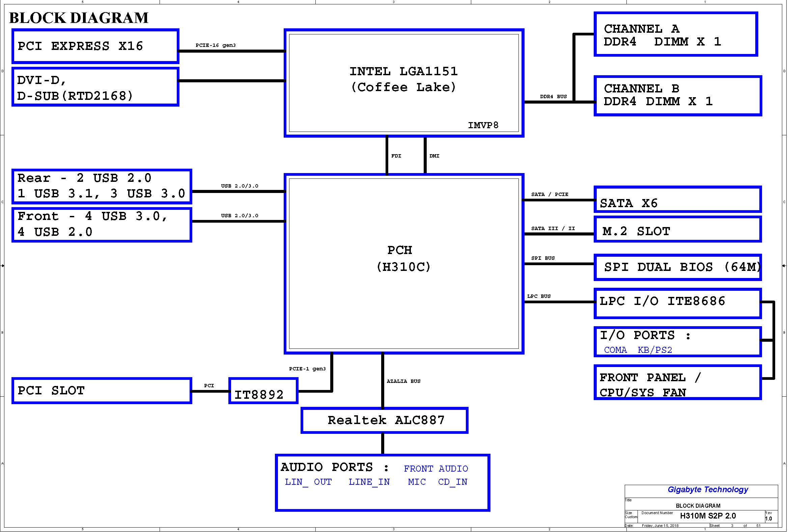Viewport: 789px width, 532px height.
Task: Click the CHANNEL B DDR4 DIMM block
Action: pyautogui.click(x=677, y=95)
